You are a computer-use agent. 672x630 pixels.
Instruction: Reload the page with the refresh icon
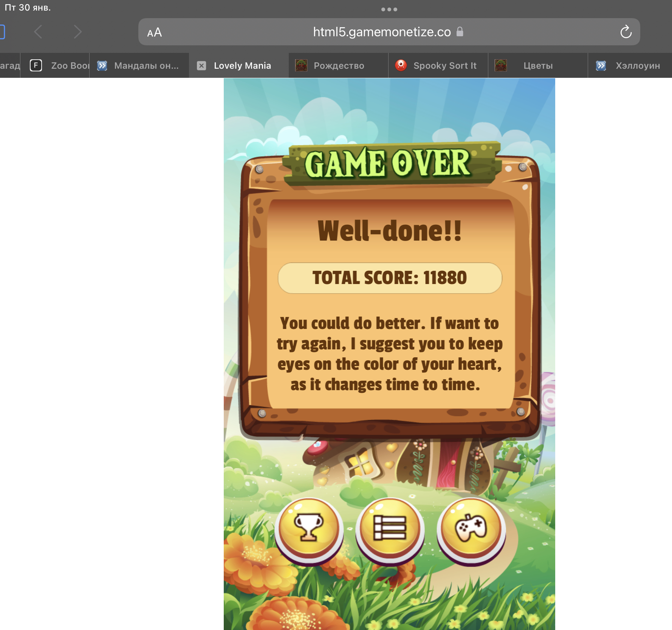tap(626, 32)
